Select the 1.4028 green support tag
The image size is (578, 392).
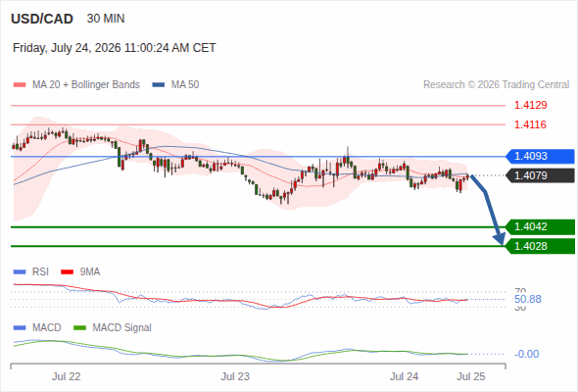point(540,246)
